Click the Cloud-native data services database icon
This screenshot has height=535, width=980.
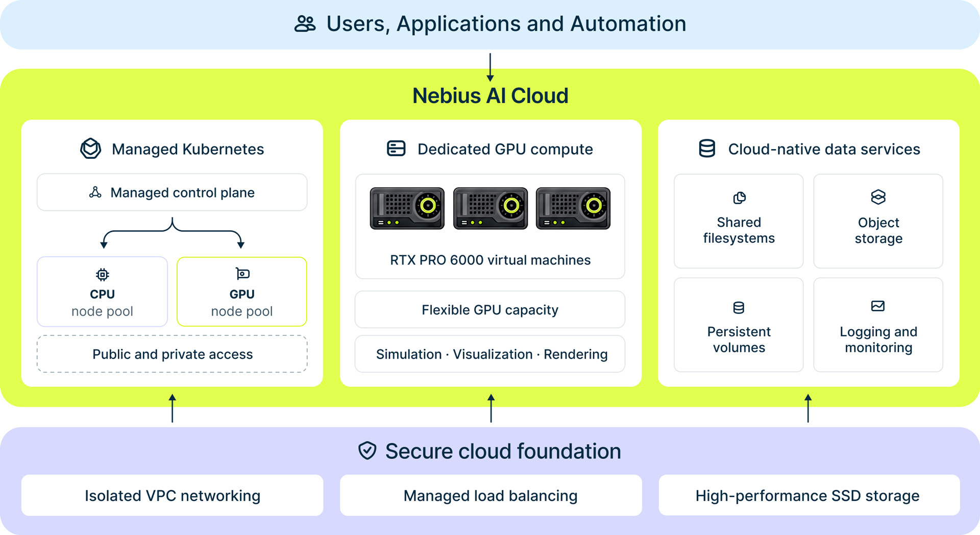[x=707, y=149]
